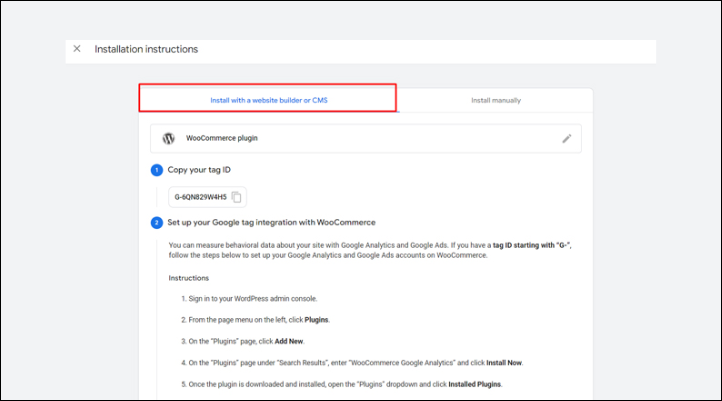722x401 pixels.
Task: Click the WordPress logo icon
Action: point(169,138)
